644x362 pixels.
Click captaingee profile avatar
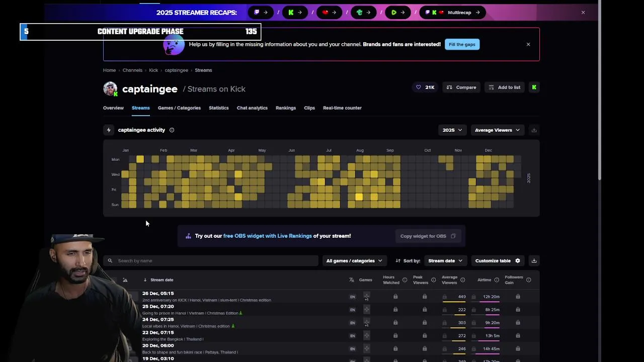click(x=110, y=89)
